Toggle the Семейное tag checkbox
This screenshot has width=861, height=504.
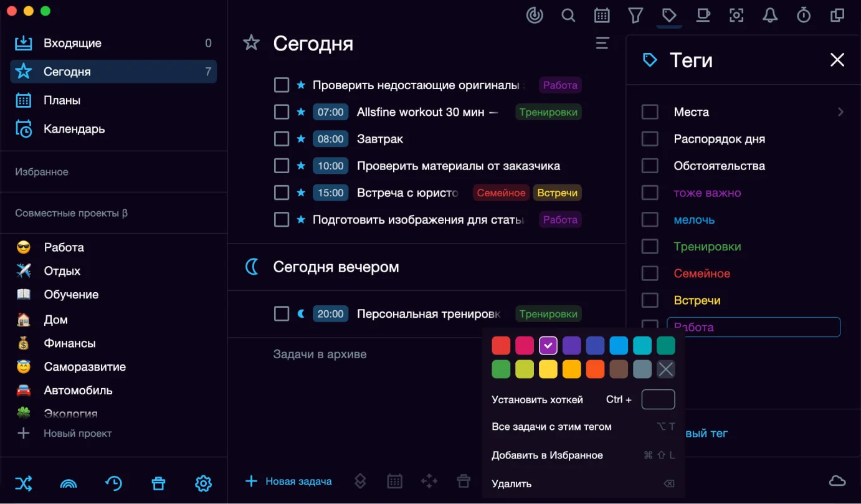[x=650, y=273]
